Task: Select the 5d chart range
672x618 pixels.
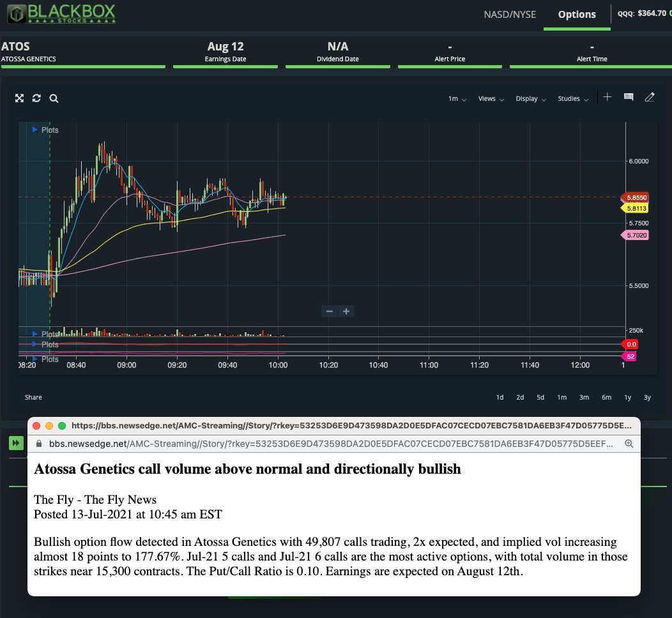Action: (540, 398)
